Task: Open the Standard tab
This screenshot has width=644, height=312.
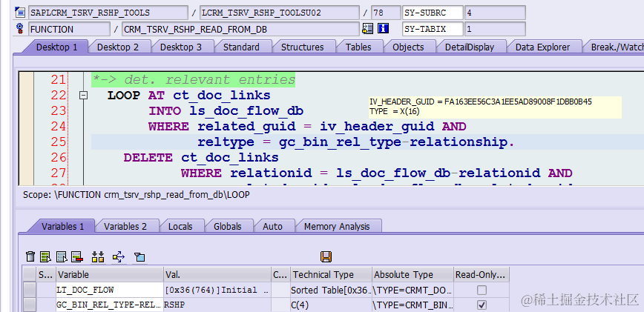Action: pyautogui.click(x=241, y=47)
